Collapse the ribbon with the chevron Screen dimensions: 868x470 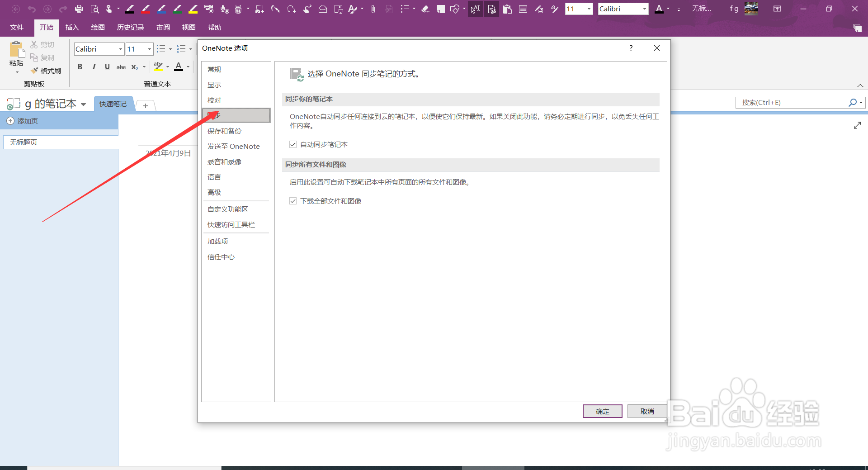coord(860,85)
